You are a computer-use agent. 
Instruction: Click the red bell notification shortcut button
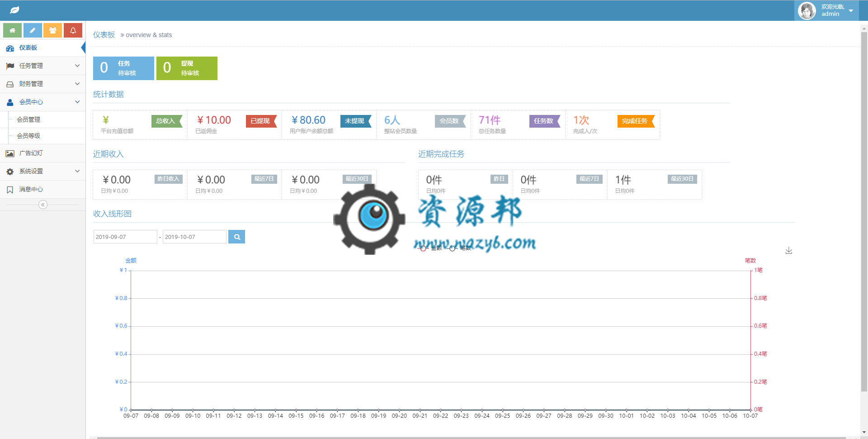pos(73,30)
